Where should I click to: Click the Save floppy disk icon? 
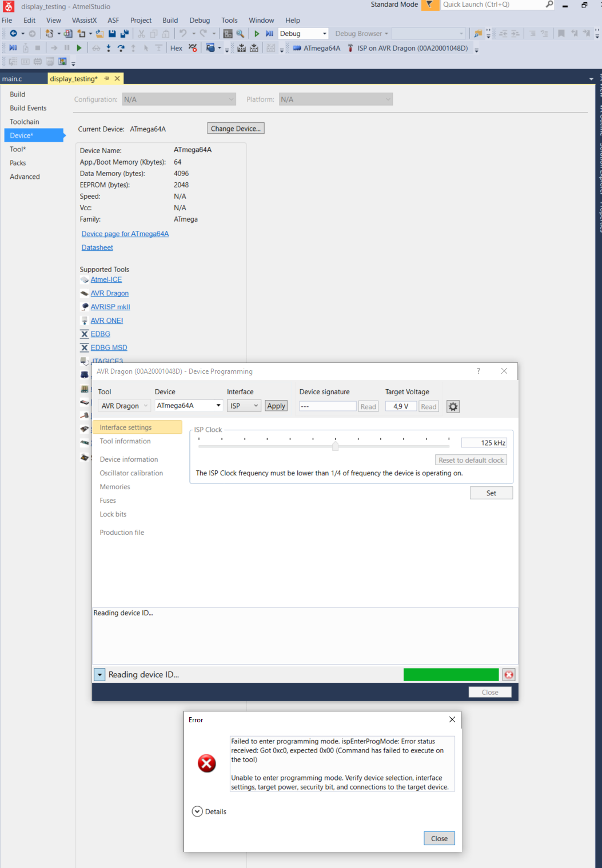(112, 34)
